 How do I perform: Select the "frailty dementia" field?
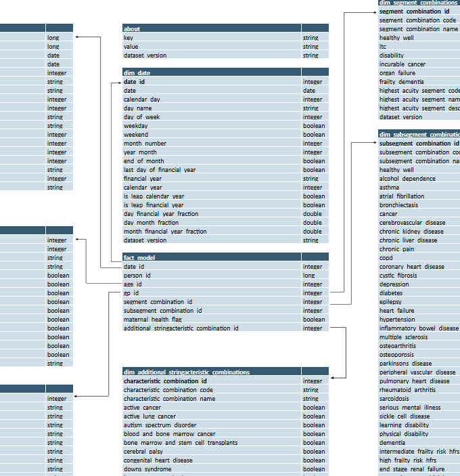tap(401, 82)
